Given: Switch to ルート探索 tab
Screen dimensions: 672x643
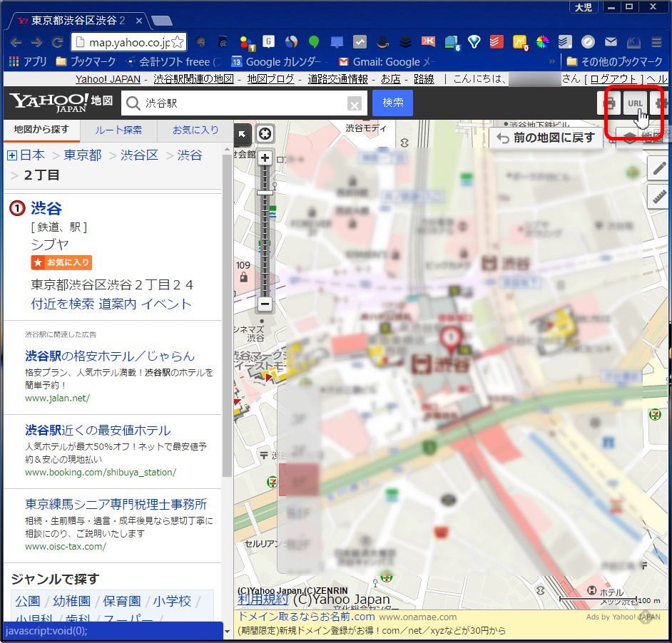Looking at the screenshot, I should 118,130.
